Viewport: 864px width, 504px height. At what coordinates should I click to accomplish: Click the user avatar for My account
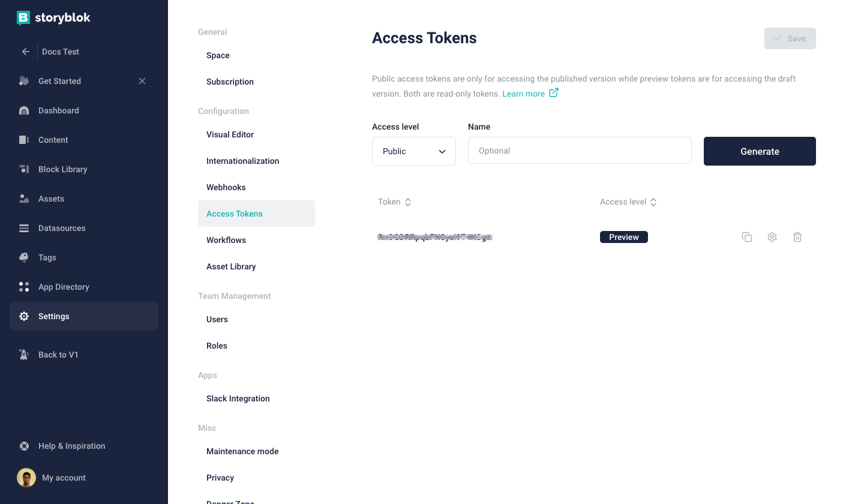(26, 478)
